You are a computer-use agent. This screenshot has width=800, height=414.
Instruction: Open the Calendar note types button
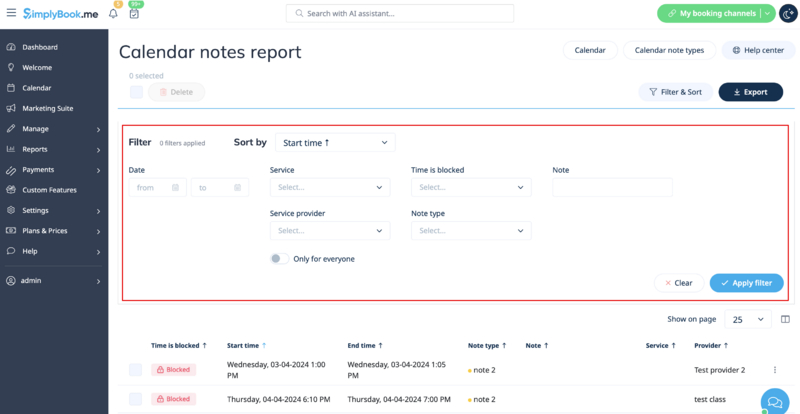669,51
